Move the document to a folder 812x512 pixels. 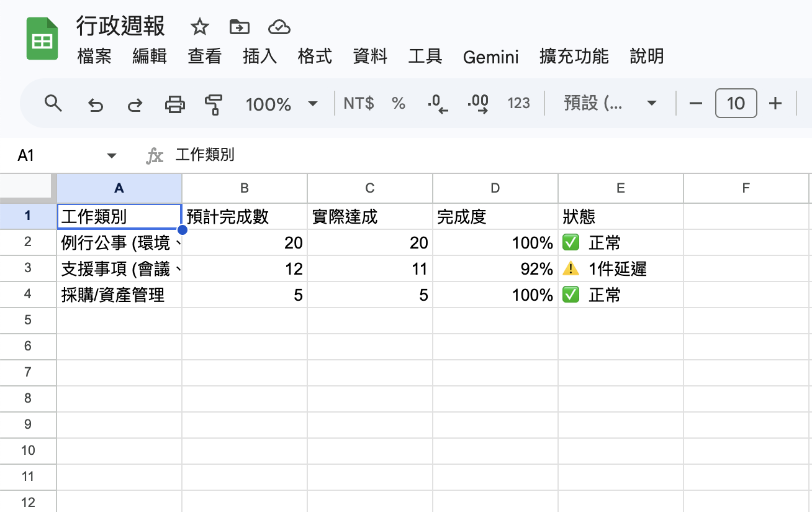239,27
